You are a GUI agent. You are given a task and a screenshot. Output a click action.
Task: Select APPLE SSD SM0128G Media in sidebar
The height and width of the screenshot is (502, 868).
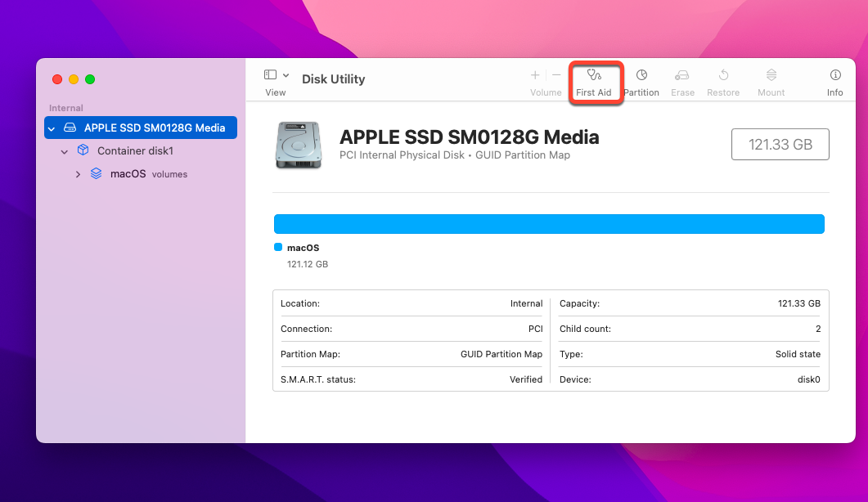(141, 128)
